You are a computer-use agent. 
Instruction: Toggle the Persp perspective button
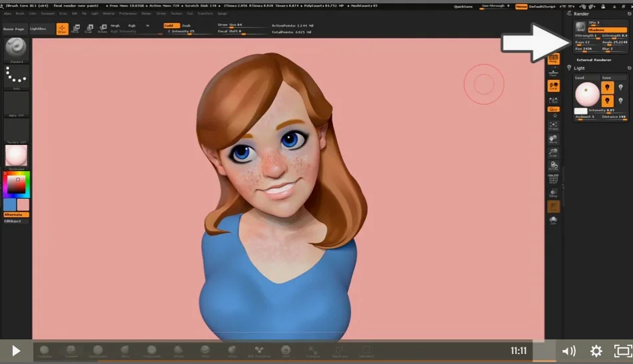point(554,59)
